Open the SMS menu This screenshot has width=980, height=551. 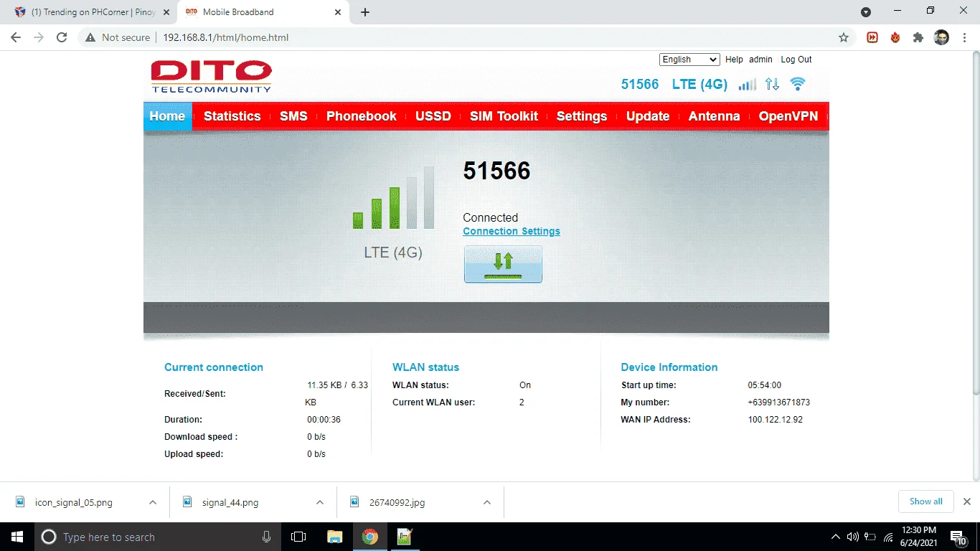click(x=293, y=116)
